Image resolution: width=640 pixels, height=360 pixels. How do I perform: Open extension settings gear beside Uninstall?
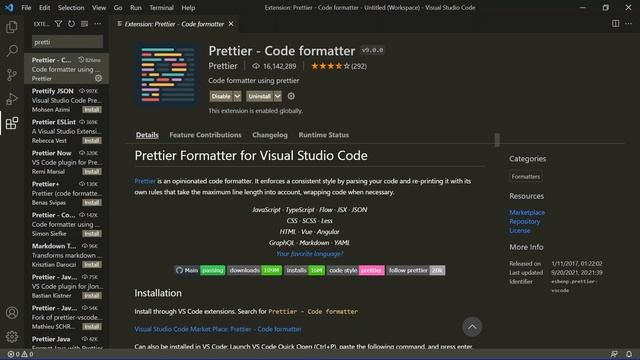[291, 96]
